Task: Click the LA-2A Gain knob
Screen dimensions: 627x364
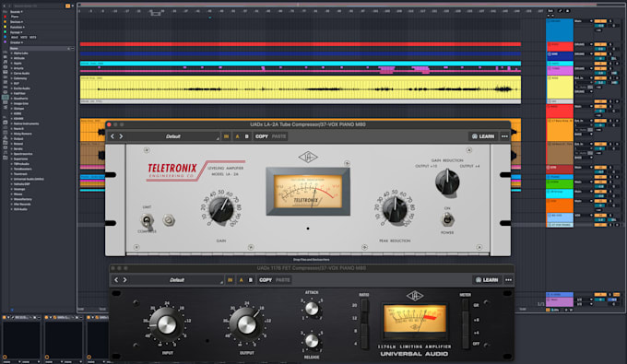Action: (x=221, y=210)
